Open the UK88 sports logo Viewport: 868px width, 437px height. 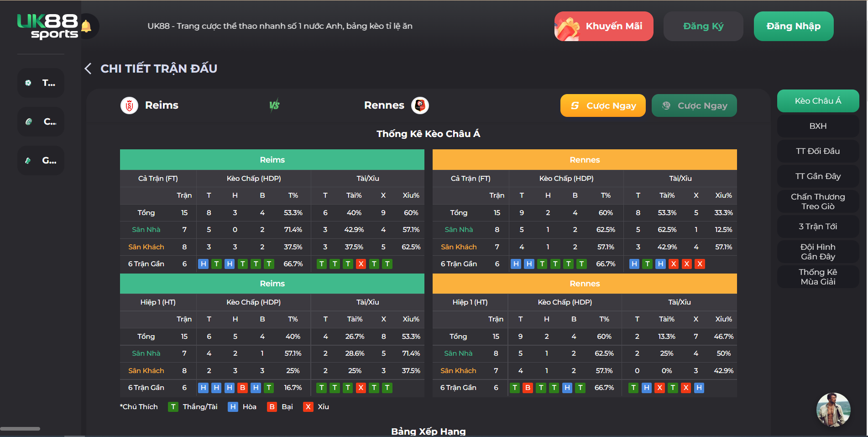(47, 26)
